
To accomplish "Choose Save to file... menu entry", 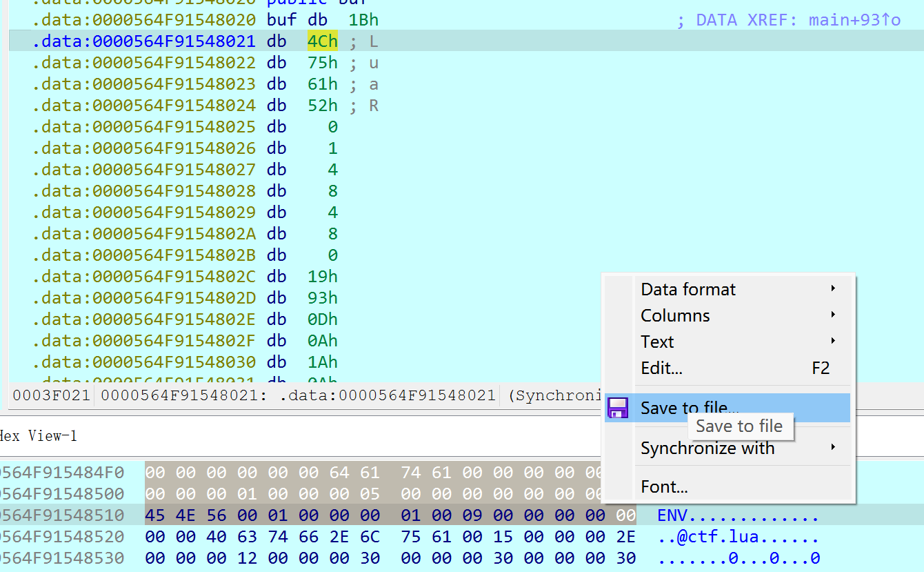I will [x=690, y=408].
